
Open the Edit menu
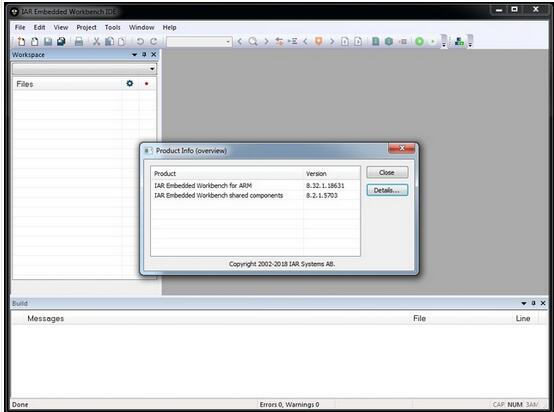pyautogui.click(x=39, y=27)
